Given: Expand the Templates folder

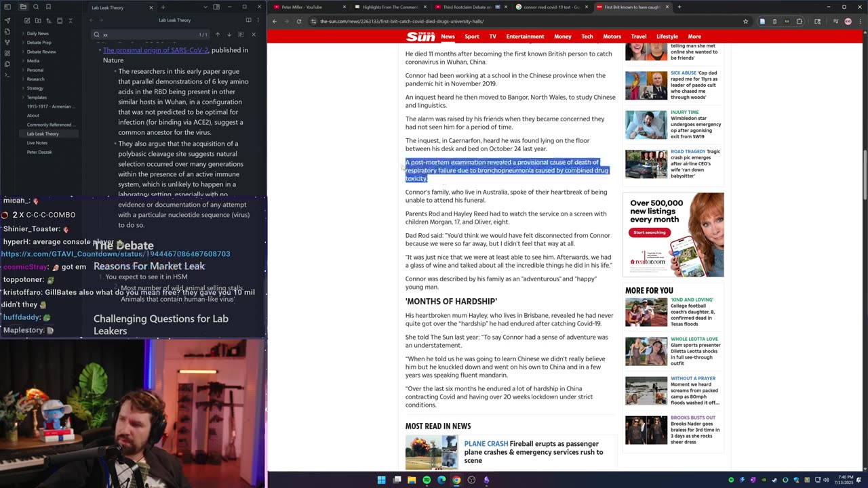Looking at the screenshot, I should 37,98.
